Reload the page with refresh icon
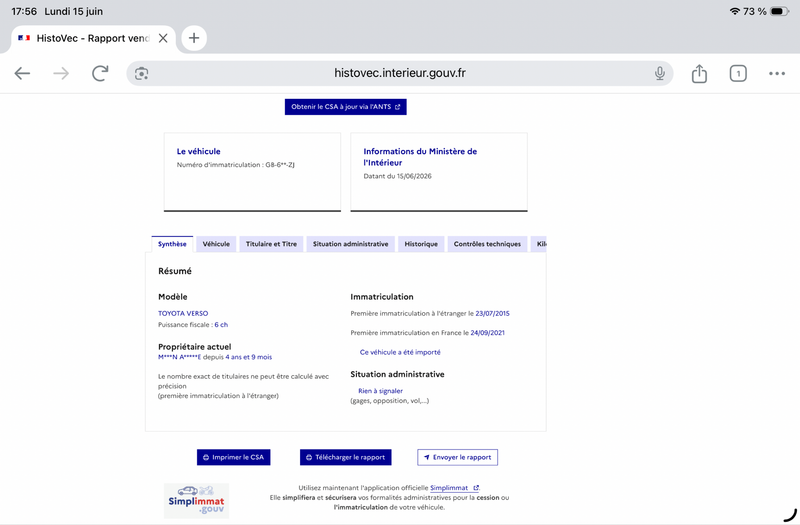Screen dimensions: 800x525 (101, 73)
